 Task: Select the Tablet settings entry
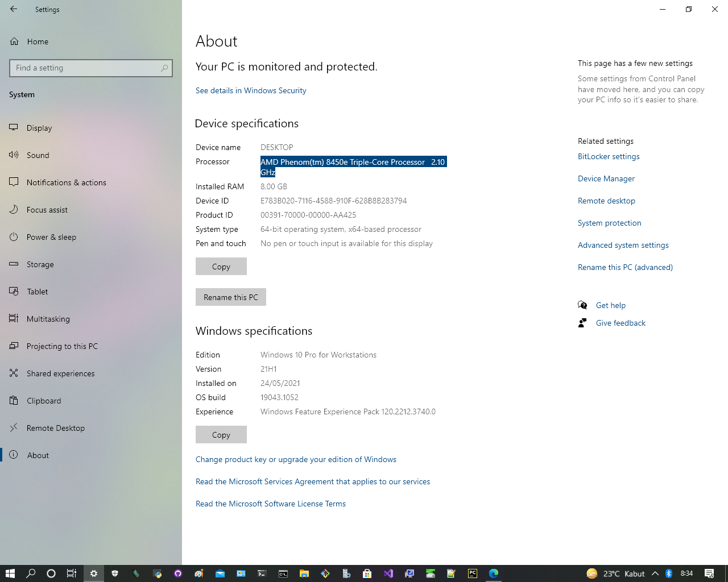[x=91, y=292]
